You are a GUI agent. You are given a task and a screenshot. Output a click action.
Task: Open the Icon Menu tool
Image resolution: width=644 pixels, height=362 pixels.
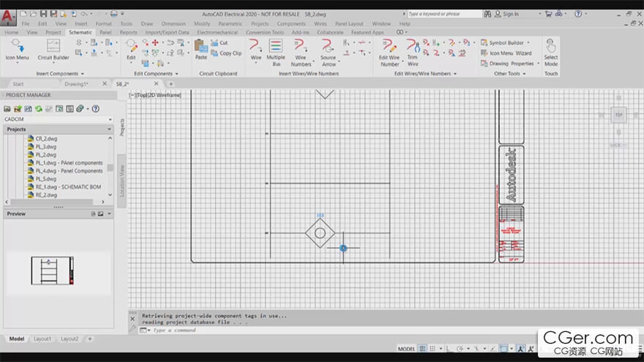tap(17, 49)
